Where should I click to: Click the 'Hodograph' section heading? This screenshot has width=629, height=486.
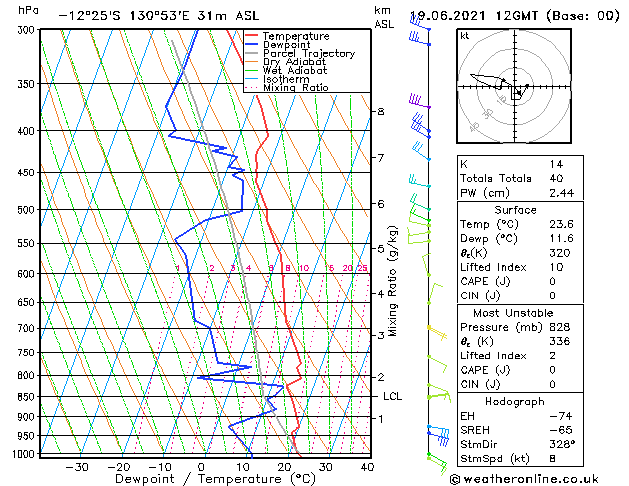click(515, 402)
